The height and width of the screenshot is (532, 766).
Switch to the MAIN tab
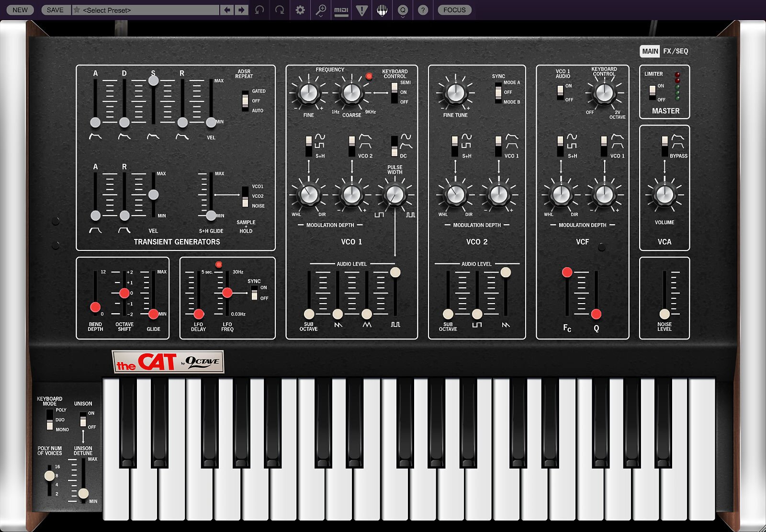coord(650,51)
